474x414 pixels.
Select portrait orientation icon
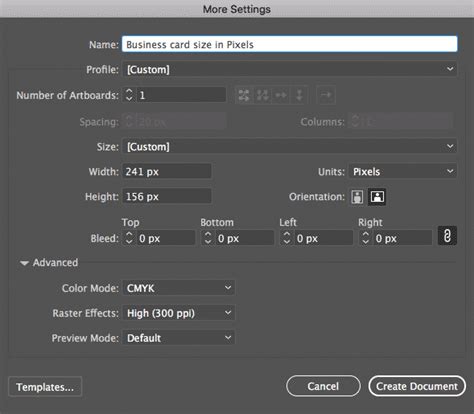tap(357, 197)
